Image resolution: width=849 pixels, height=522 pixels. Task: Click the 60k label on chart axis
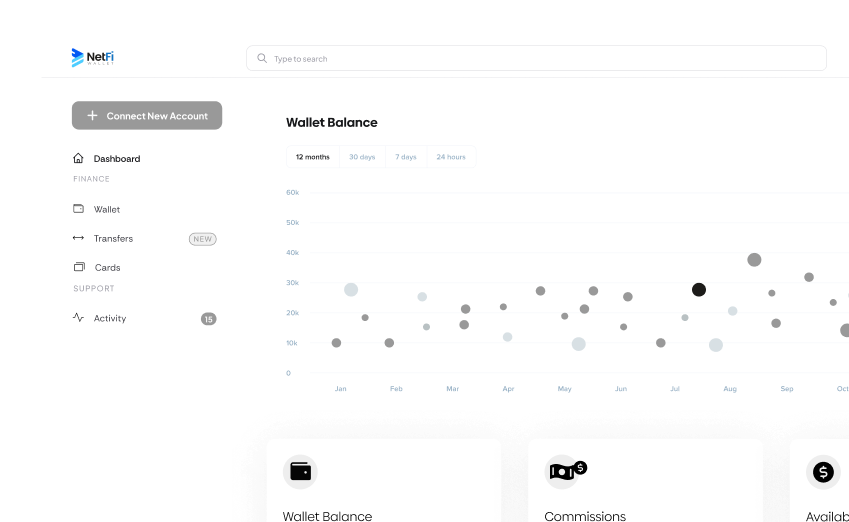(x=292, y=192)
